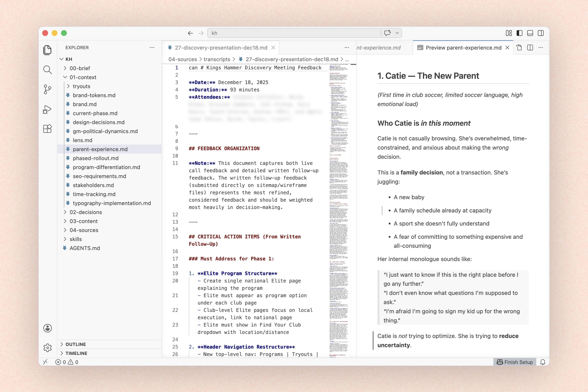Expand the 04-sources folder
Image resolution: width=588 pixels, height=392 pixels.
[x=109, y=230]
